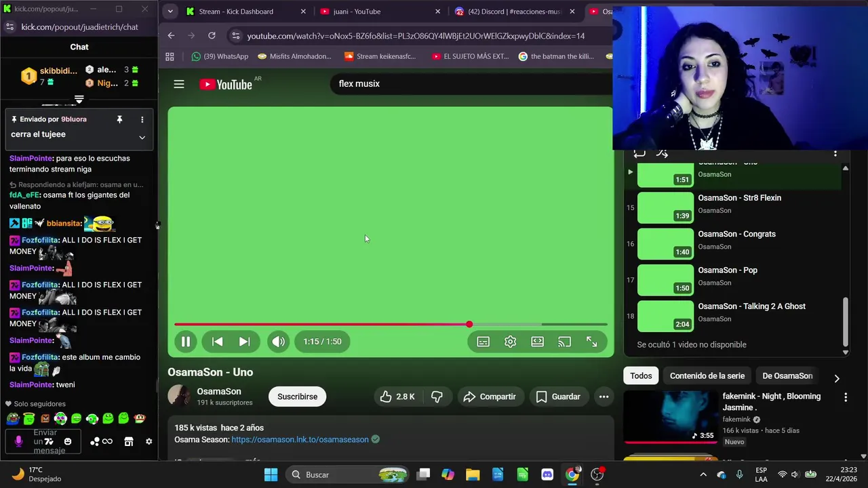This screenshot has width=868, height=488.
Task: Cast video with the Play on TV icon
Action: click(x=565, y=342)
